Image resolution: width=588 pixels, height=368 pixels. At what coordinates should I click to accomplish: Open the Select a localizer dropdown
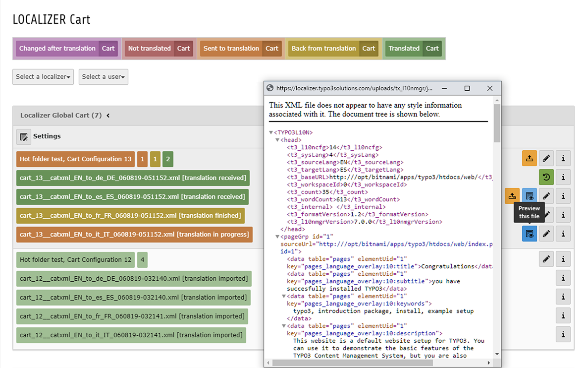pos(43,77)
